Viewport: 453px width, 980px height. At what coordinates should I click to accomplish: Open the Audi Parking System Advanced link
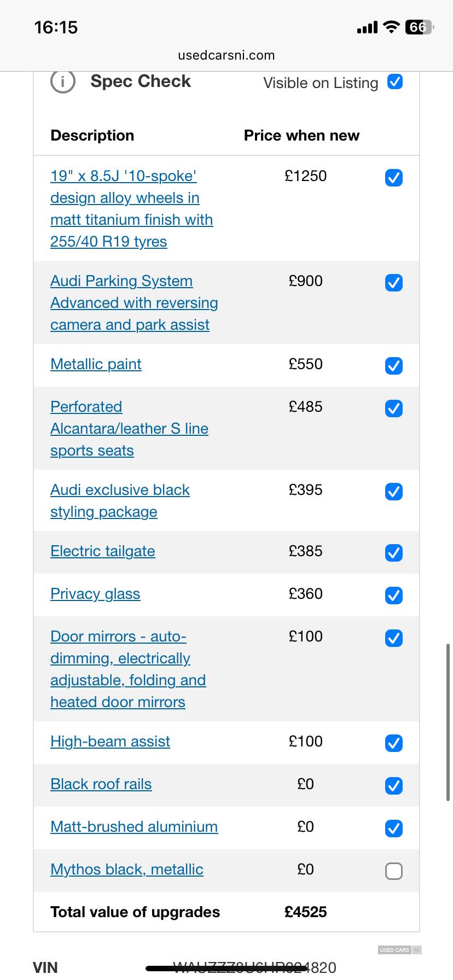tap(134, 302)
